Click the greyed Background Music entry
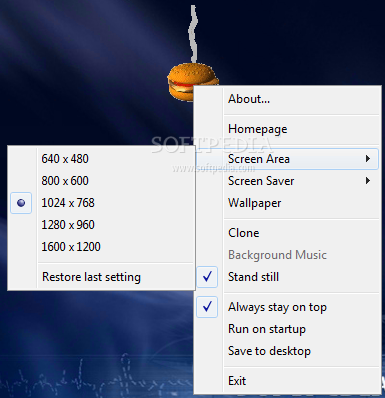Viewport: 385px width, 398px height. pos(287,255)
